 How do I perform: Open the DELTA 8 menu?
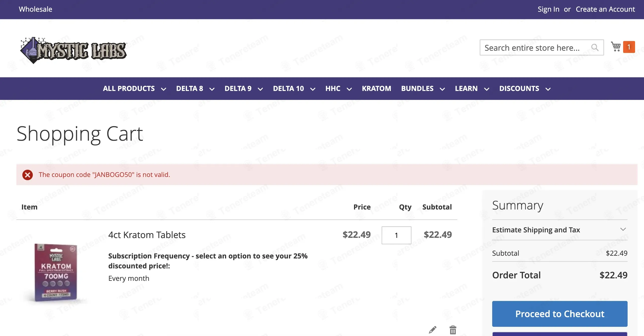pyautogui.click(x=190, y=88)
